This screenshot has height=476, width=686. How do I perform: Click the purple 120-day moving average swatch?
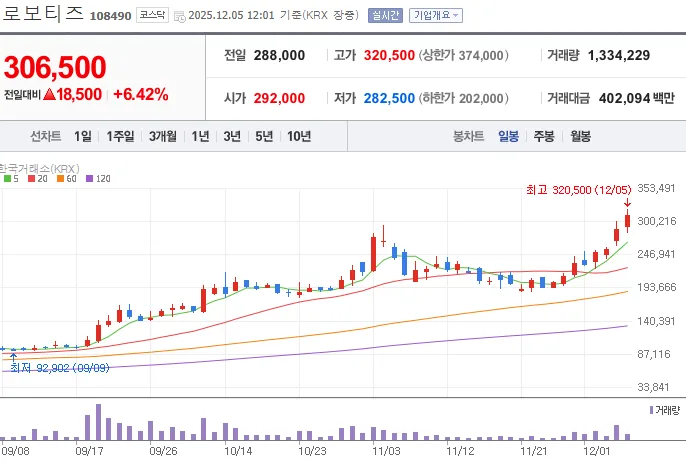pyautogui.click(x=90, y=178)
